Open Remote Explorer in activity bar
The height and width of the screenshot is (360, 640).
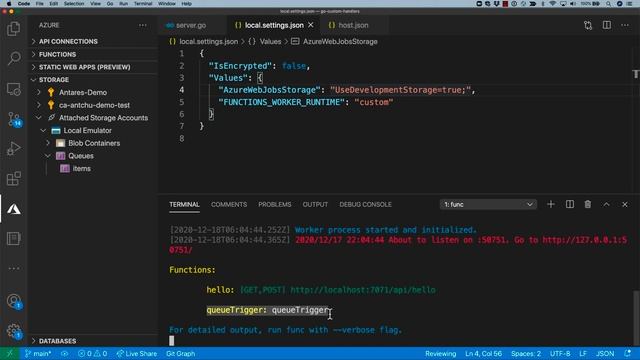tap(13, 89)
